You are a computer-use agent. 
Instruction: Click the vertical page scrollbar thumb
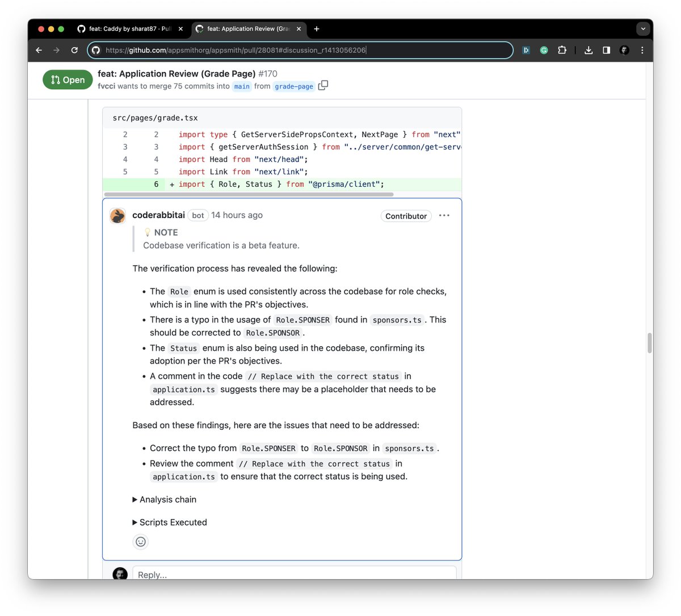pyautogui.click(x=649, y=343)
